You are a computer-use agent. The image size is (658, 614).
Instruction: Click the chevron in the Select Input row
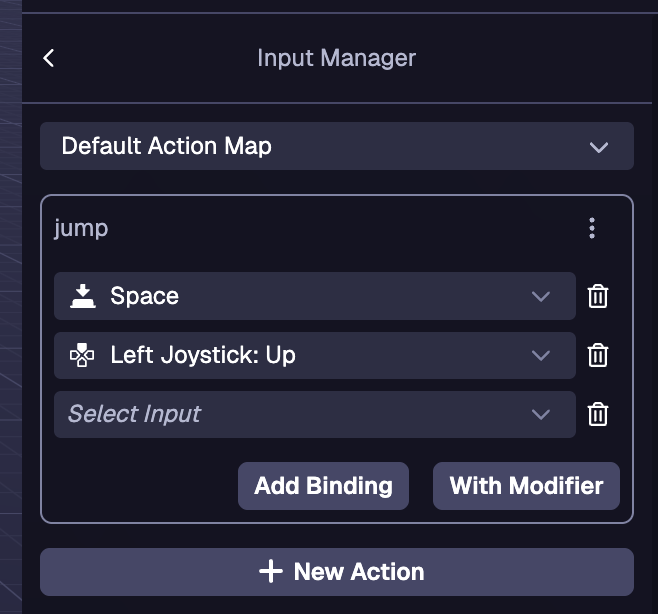(541, 414)
